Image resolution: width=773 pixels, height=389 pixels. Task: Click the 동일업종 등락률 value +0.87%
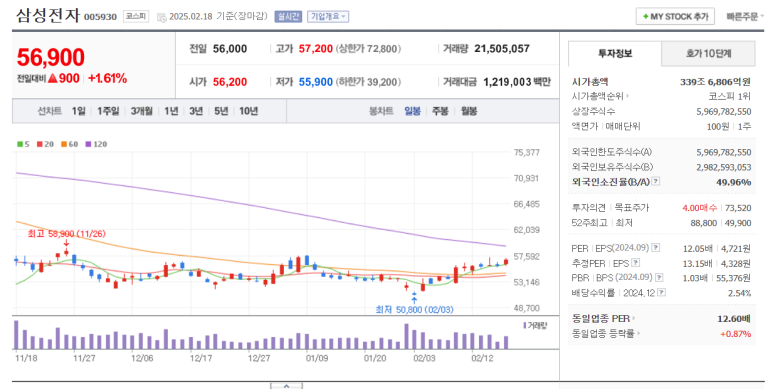point(736,334)
